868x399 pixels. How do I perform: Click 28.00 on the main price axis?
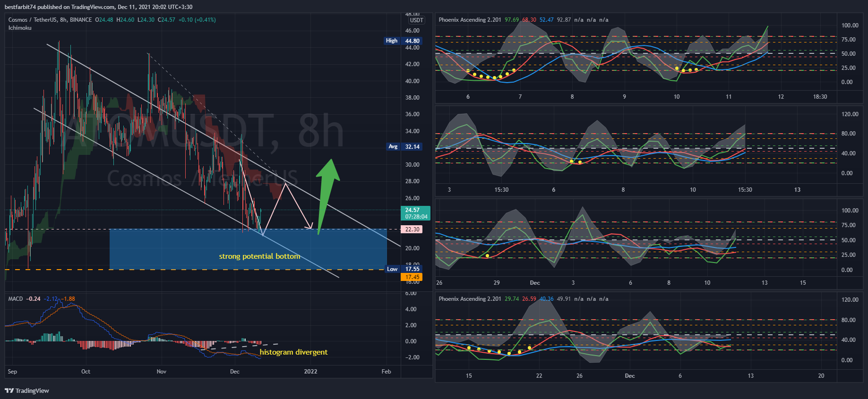click(x=412, y=181)
